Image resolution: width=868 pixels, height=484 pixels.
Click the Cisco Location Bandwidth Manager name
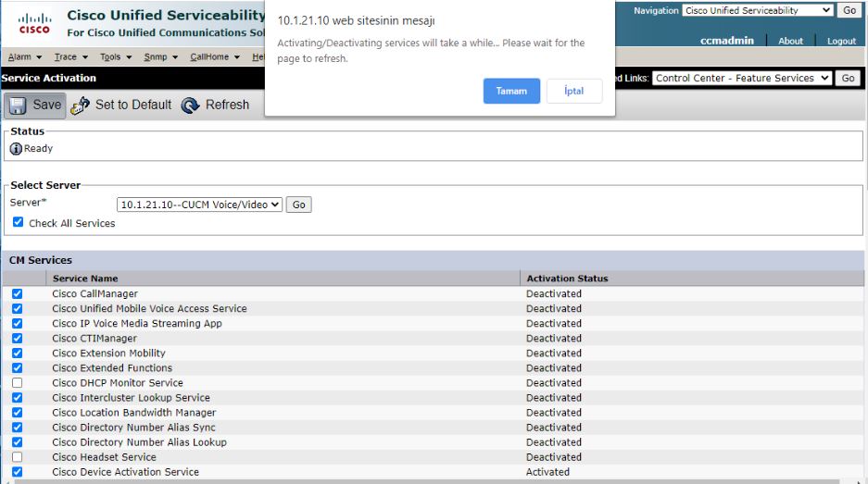point(134,412)
